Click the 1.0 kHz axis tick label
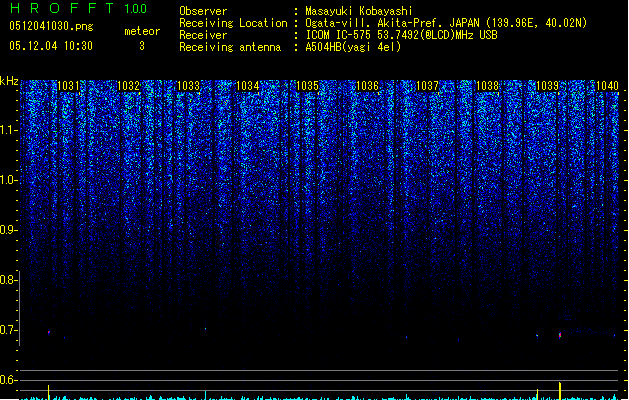Screen dimensions: 629x400 point(8,180)
